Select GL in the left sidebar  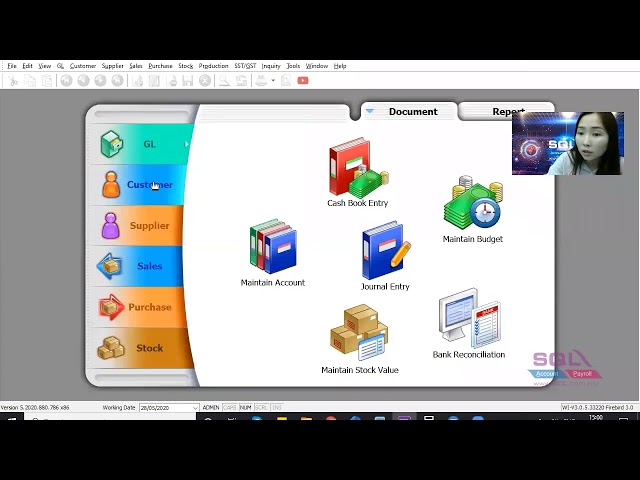pos(141,144)
